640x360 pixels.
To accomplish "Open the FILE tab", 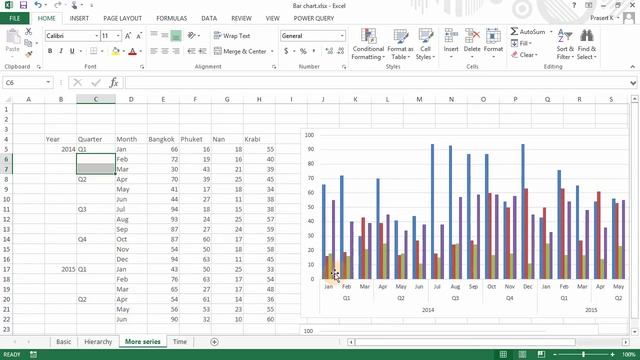I will click(x=14, y=18).
